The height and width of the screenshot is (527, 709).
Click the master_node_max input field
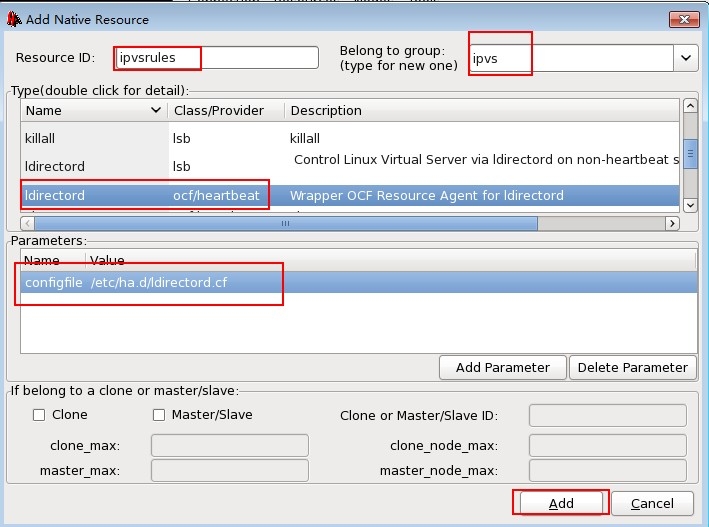(608, 470)
